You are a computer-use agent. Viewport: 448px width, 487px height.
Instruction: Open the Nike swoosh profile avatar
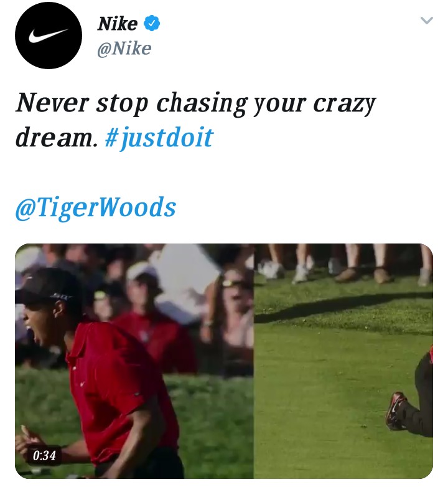tap(49, 35)
